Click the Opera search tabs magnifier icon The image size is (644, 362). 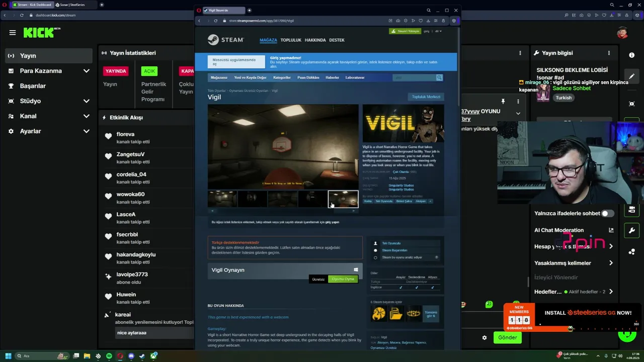pos(429,10)
